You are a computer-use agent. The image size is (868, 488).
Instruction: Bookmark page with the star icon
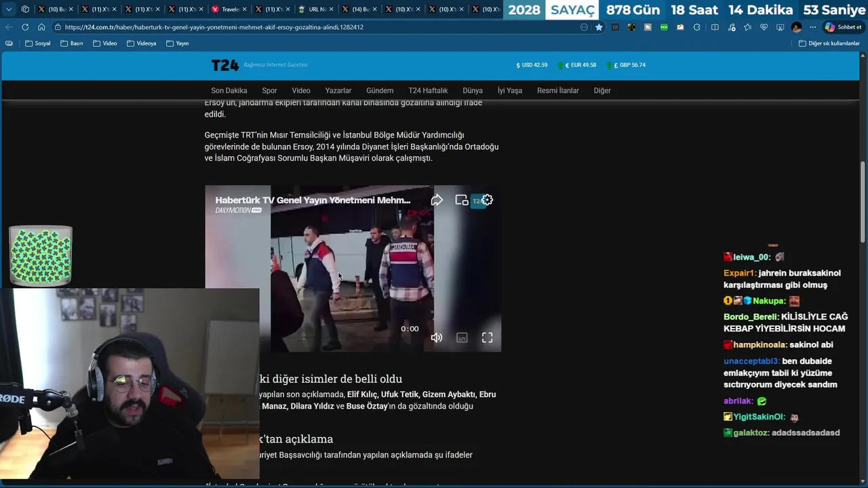[599, 27]
